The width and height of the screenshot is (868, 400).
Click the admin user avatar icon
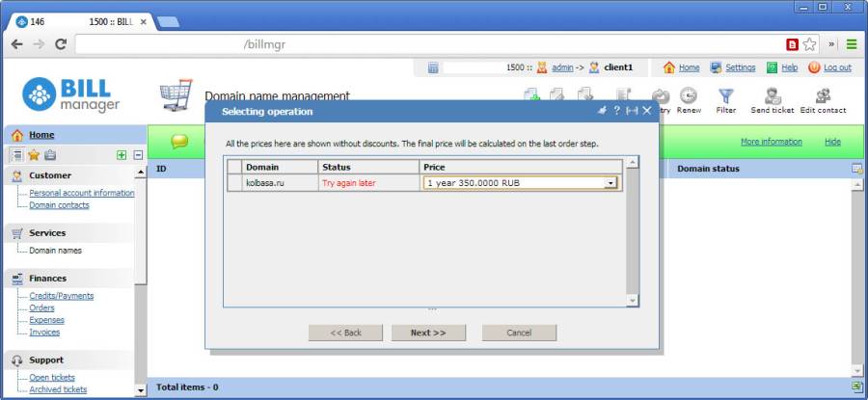click(x=542, y=67)
